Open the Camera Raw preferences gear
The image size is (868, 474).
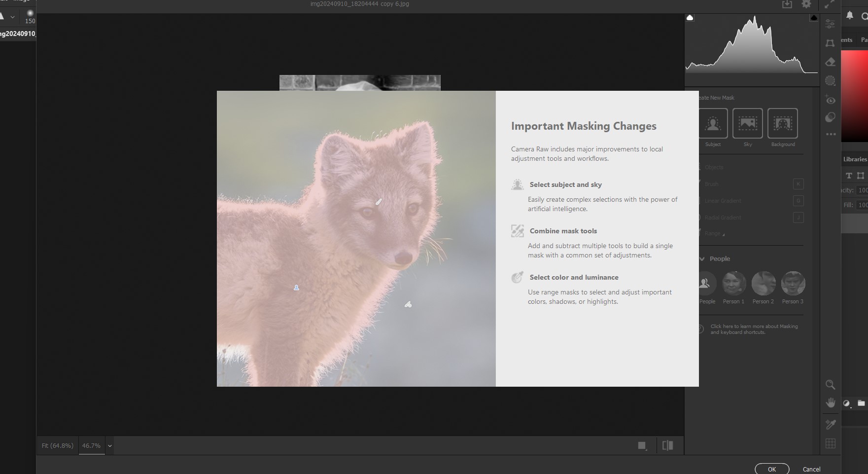point(806,4)
